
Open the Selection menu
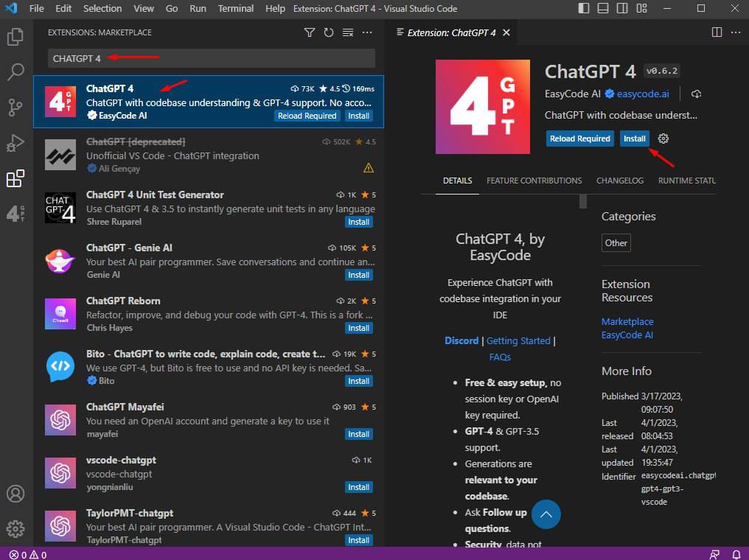click(102, 9)
